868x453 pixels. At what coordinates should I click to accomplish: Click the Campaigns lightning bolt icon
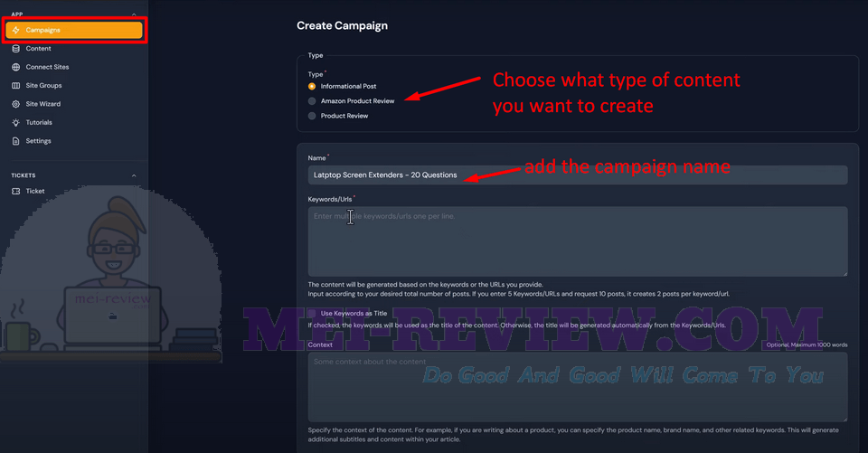[x=16, y=30]
